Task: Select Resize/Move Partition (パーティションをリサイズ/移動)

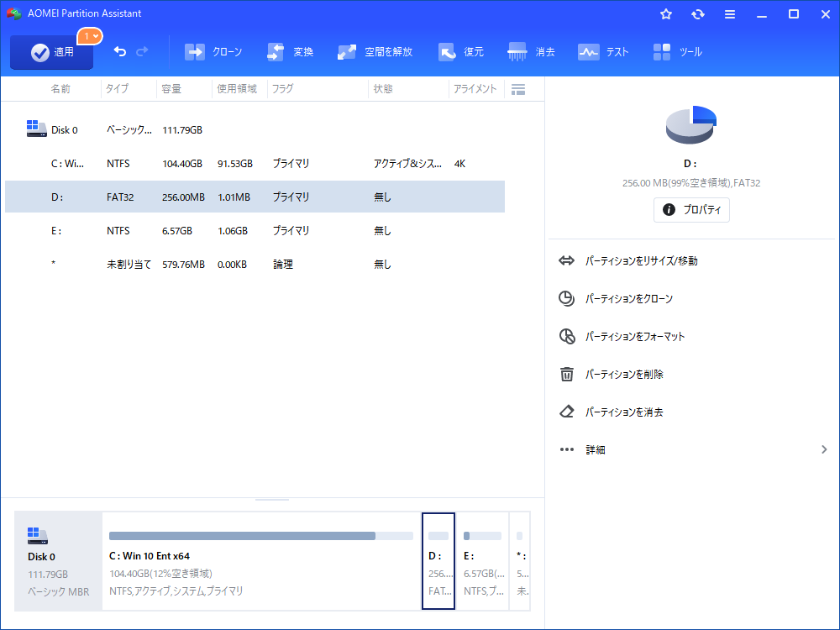Action: tap(641, 261)
